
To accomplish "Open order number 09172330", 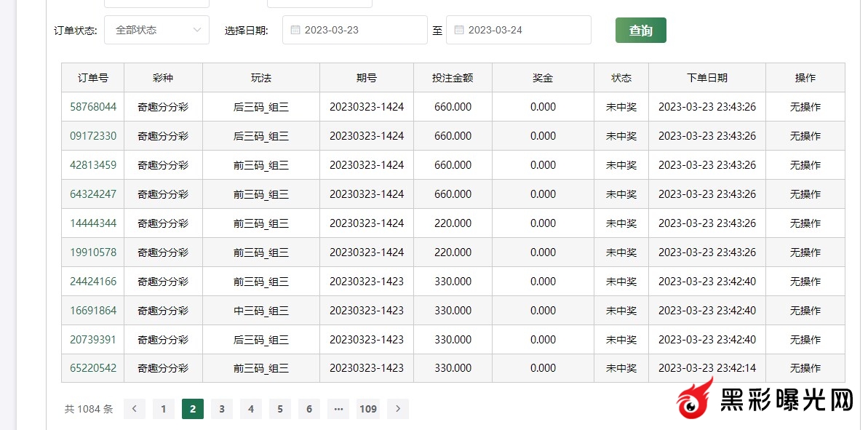I will tap(93, 136).
